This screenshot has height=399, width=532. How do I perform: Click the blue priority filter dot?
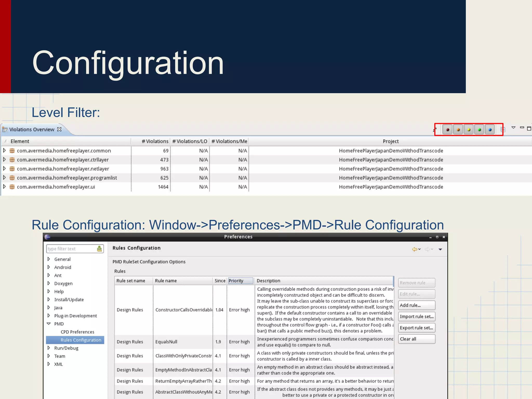tap(490, 129)
